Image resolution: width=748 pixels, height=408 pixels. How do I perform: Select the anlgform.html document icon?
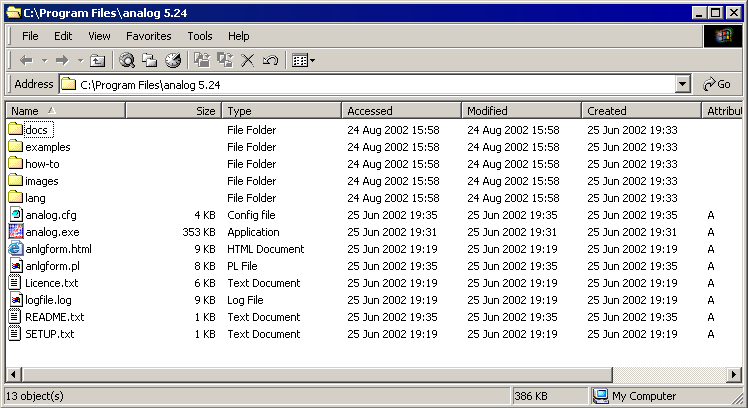click(x=15, y=249)
